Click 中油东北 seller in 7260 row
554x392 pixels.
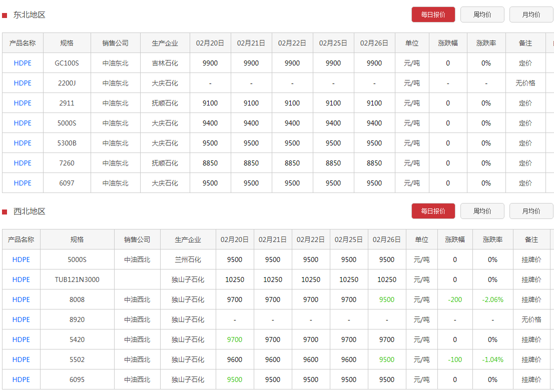click(x=116, y=163)
